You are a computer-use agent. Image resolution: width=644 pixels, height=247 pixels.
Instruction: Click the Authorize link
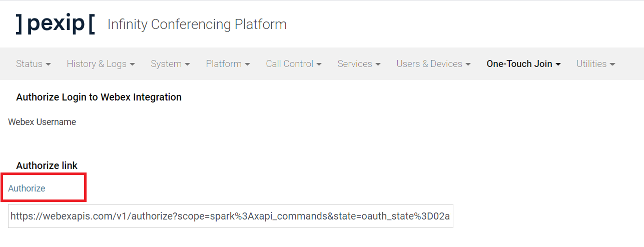27,188
